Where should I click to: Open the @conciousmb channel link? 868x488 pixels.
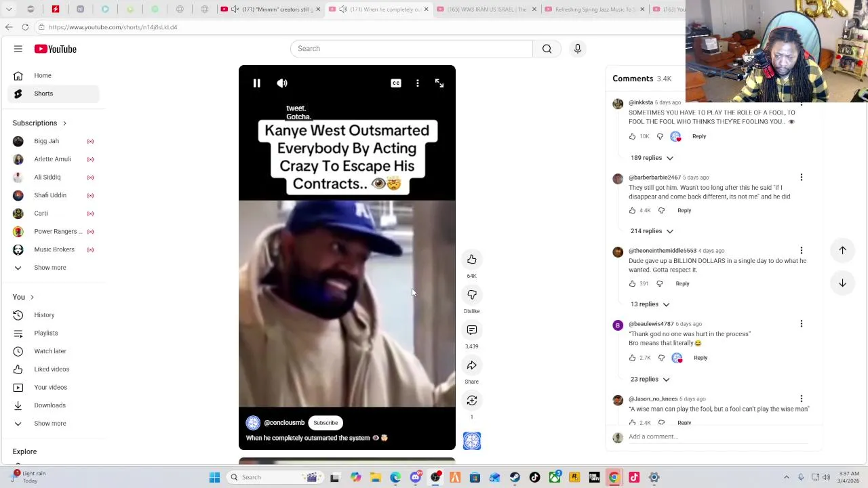[x=284, y=423]
